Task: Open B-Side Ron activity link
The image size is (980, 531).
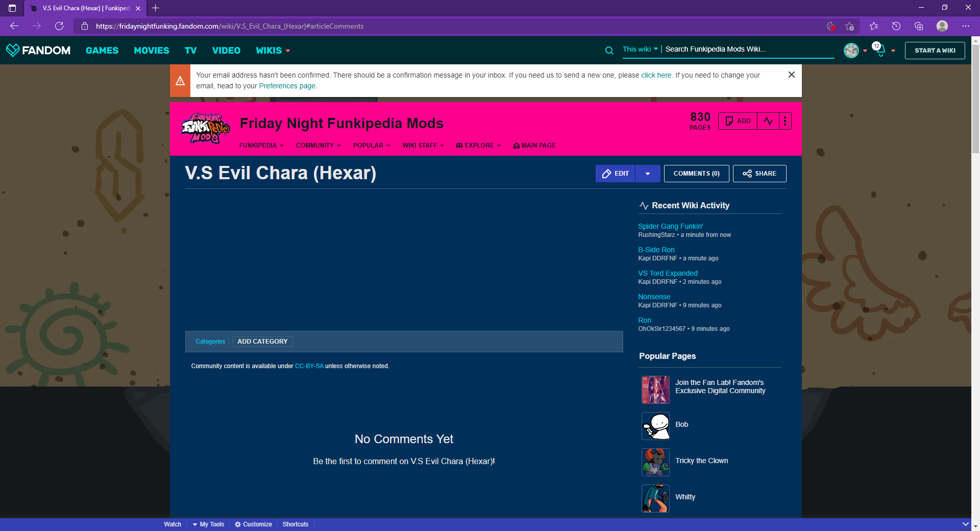Action: coord(656,250)
